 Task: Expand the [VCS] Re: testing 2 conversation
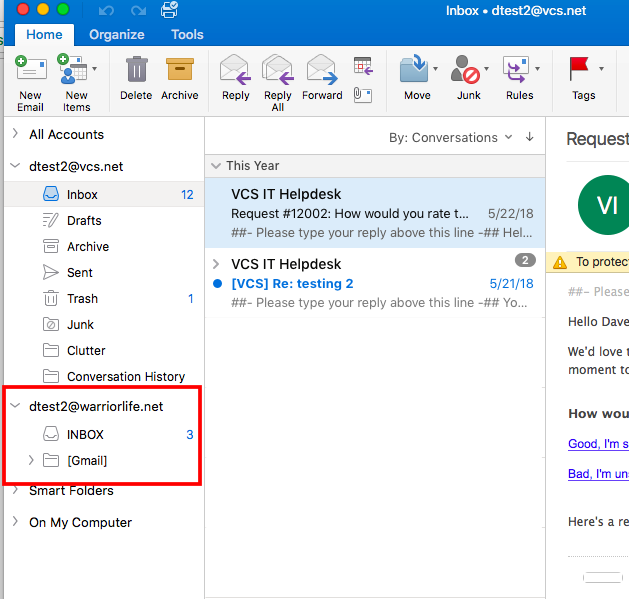click(216, 264)
